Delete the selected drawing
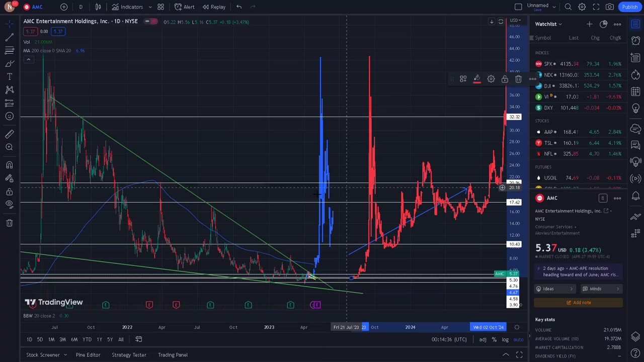Viewport: 644px width, 362px height. 519,79
